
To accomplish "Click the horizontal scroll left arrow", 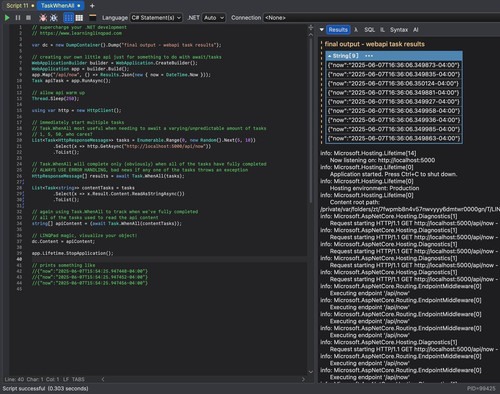I will 103,379.
